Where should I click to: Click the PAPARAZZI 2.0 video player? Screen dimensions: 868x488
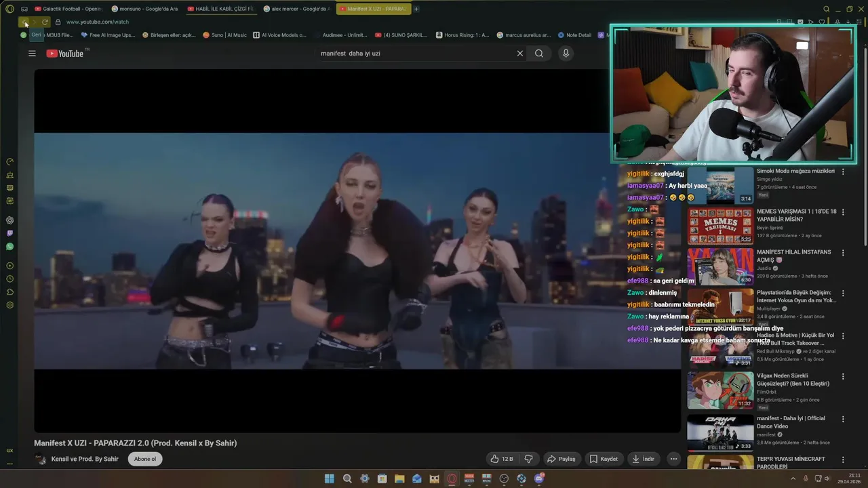(x=357, y=251)
